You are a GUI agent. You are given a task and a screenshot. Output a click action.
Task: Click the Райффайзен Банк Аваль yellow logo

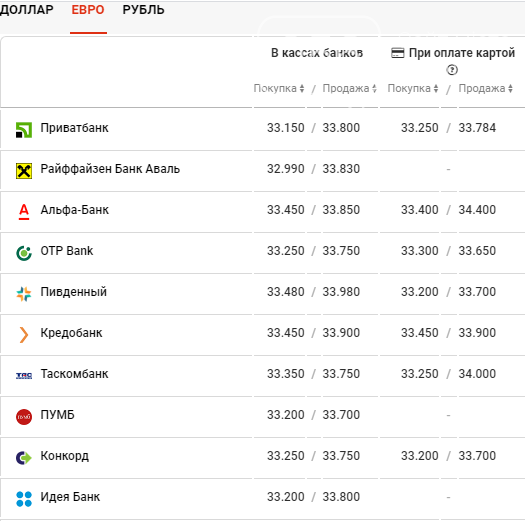(24, 171)
